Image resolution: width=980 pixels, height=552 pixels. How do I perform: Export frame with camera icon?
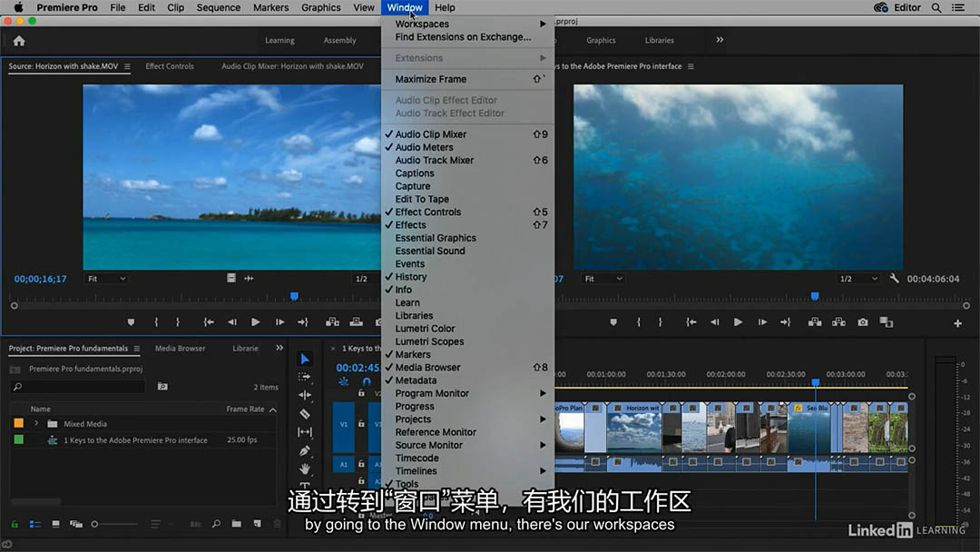(863, 322)
